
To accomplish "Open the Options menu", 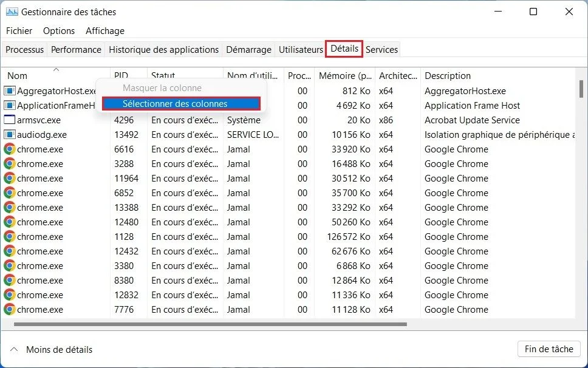I will pyautogui.click(x=59, y=31).
